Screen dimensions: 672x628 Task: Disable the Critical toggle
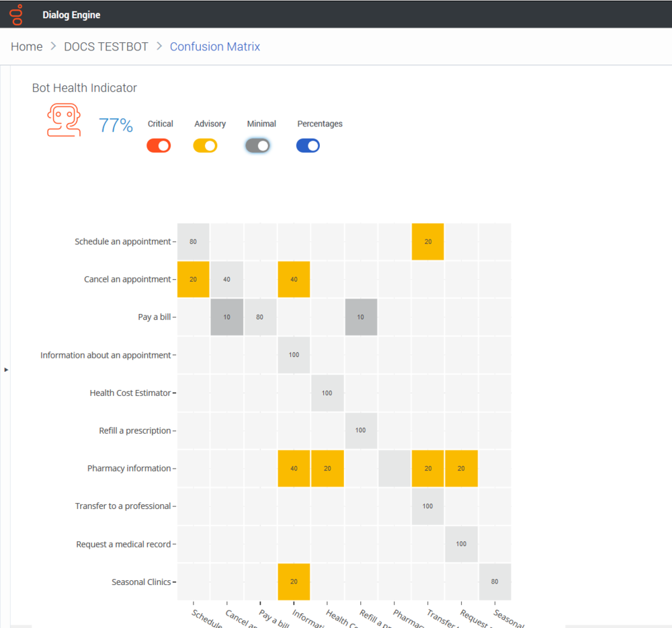tap(159, 146)
